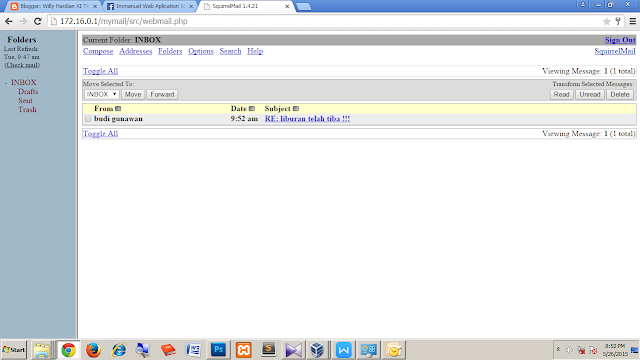
Task: Click the taskbar clock showing 8:52 PM
Action: [615, 350]
